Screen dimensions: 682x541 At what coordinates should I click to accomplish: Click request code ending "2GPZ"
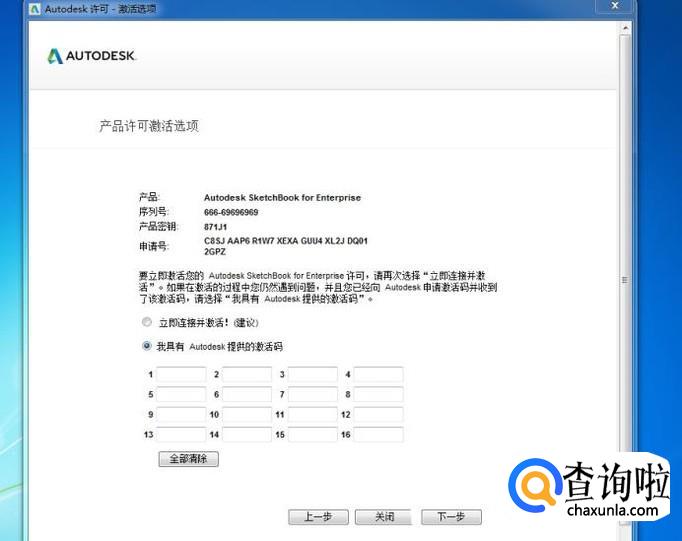(x=215, y=251)
